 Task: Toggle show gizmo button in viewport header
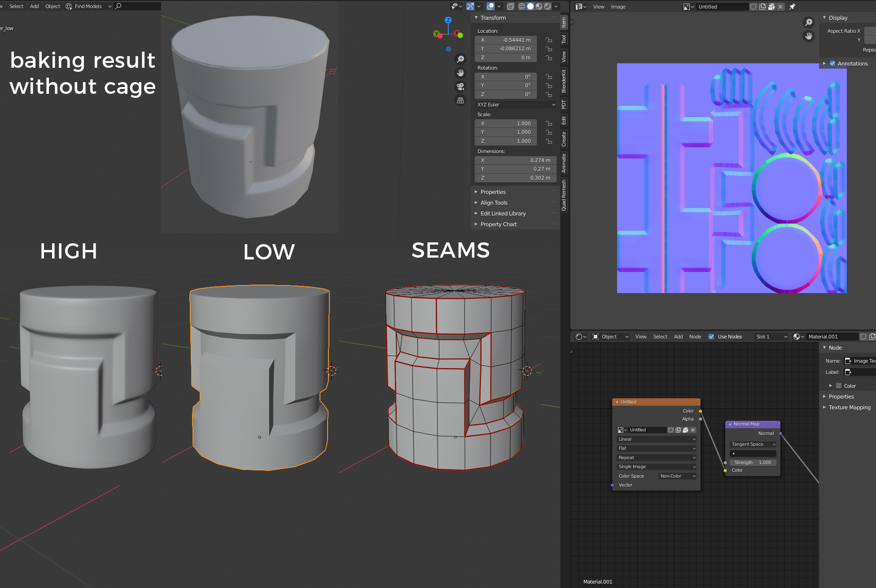470,6
